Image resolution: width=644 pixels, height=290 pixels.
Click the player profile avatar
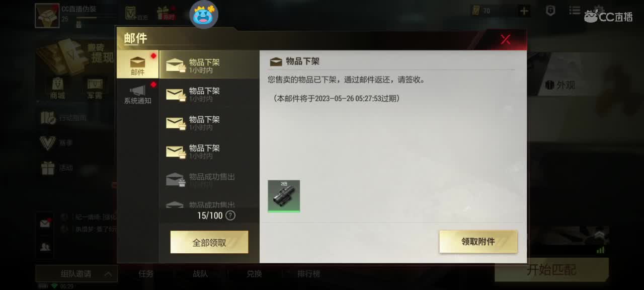47,16
